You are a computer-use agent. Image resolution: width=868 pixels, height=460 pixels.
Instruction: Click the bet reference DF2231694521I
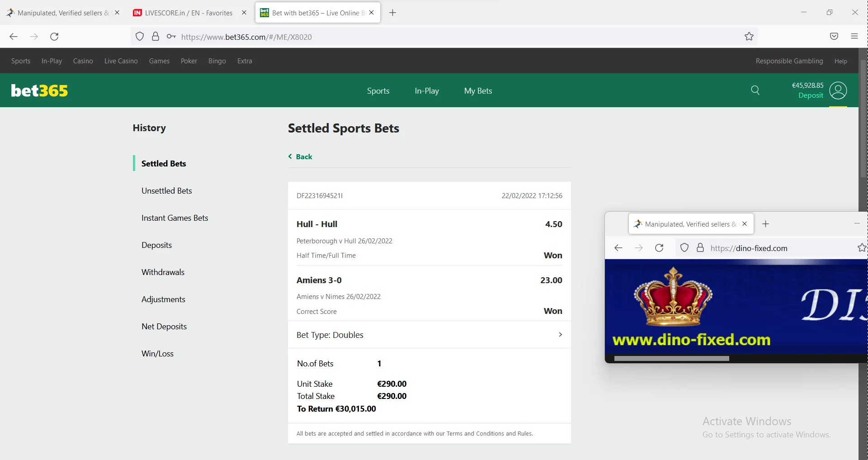(320, 196)
